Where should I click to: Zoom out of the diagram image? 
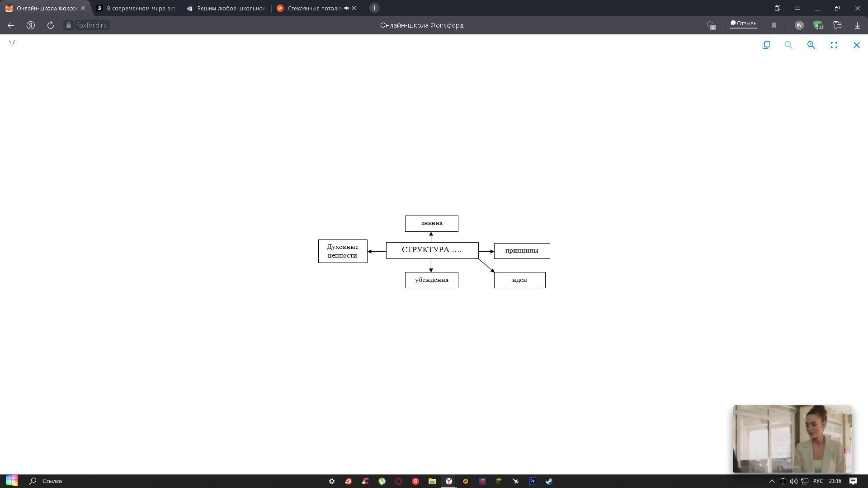tap(788, 45)
